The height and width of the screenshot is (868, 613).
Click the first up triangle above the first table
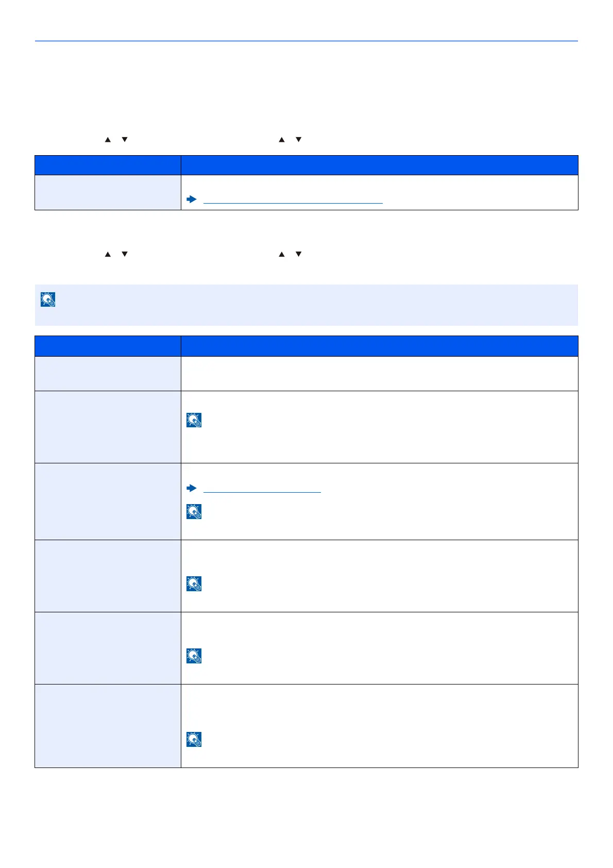coord(108,140)
